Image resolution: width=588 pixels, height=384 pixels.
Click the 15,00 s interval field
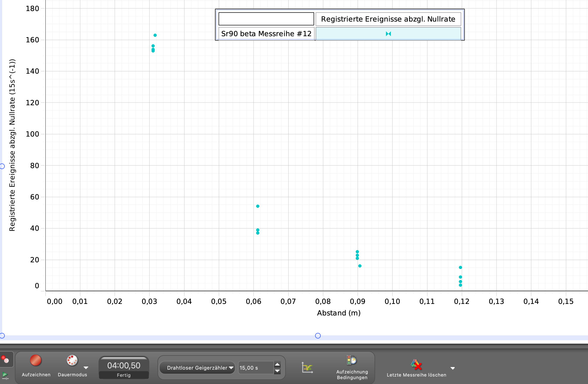[x=255, y=368]
